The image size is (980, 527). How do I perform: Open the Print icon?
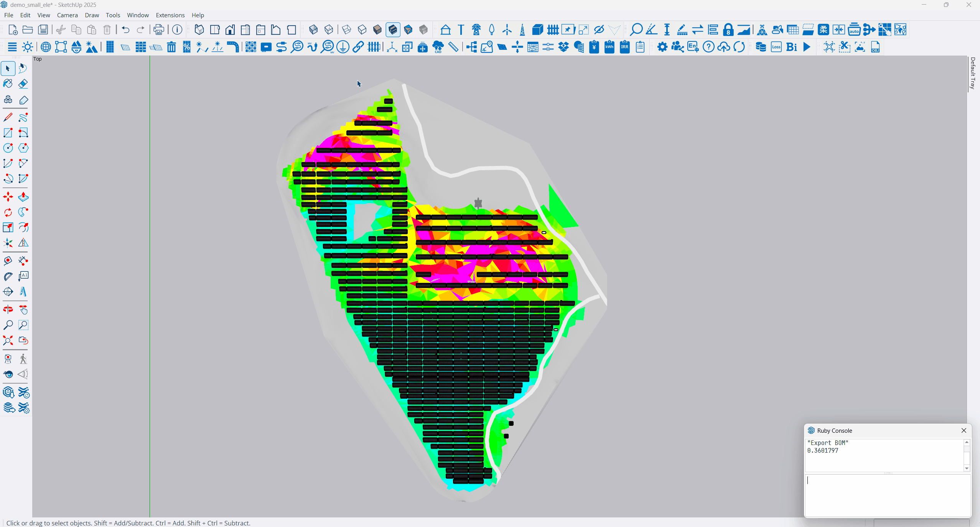tap(158, 30)
